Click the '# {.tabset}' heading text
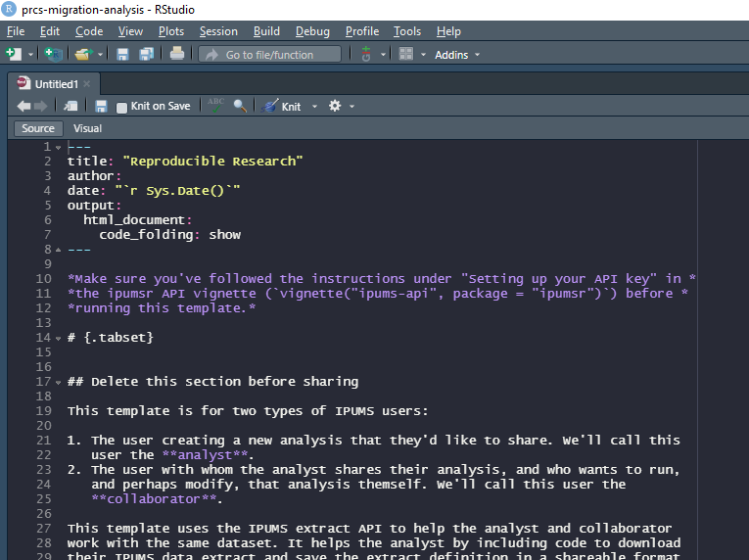The image size is (749, 560). pos(111,338)
